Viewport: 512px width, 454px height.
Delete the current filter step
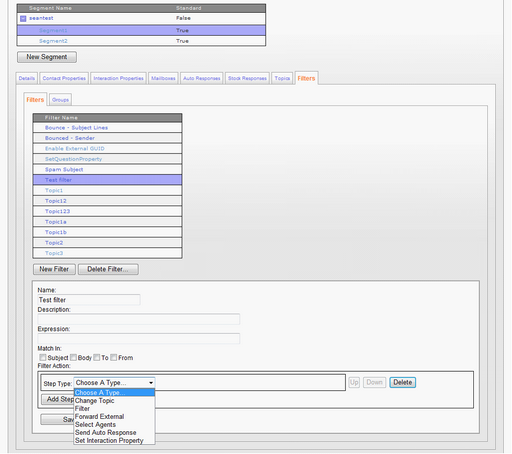tap(403, 382)
